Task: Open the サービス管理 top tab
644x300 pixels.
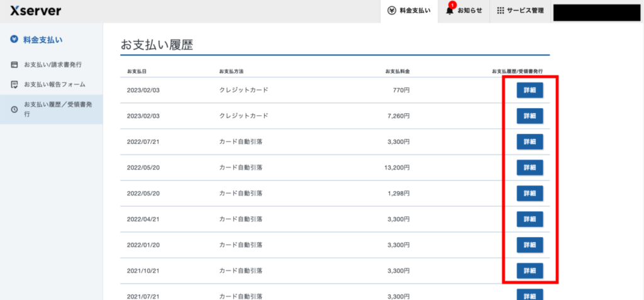Action: [x=520, y=11]
